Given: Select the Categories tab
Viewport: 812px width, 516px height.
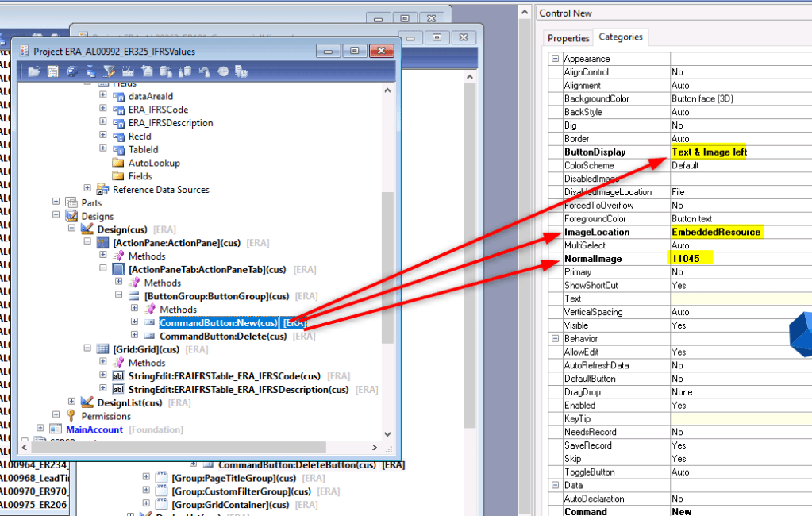Looking at the screenshot, I should tap(621, 37).
